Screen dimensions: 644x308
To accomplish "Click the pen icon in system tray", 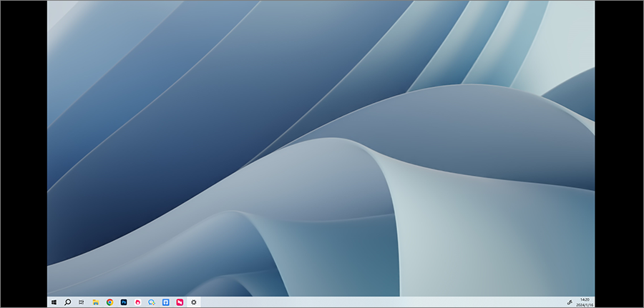I will pyautogui.click(x=570, y=302).
